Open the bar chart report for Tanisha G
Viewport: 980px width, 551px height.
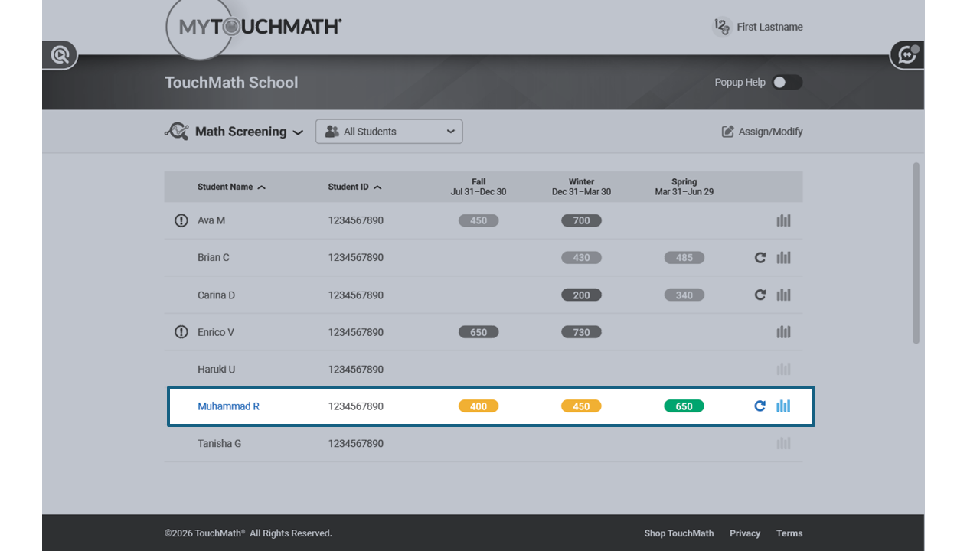tap(783, 443)
